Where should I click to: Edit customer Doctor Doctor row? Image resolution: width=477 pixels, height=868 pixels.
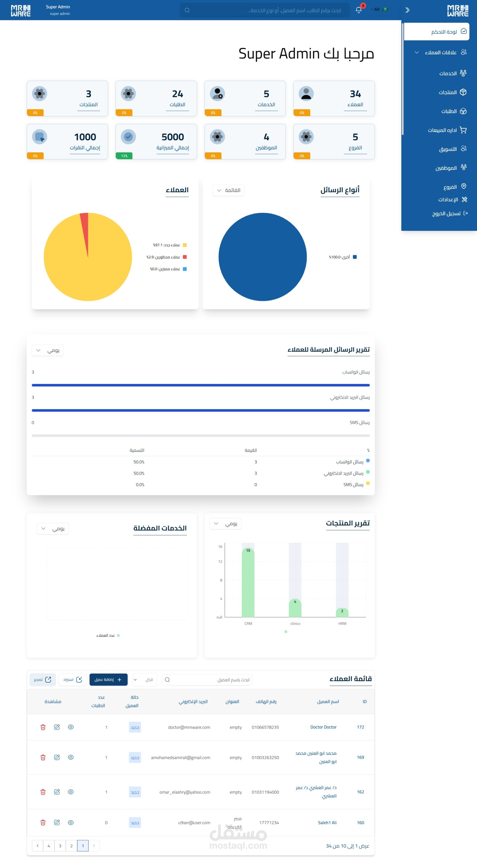[x=57, y=727]
